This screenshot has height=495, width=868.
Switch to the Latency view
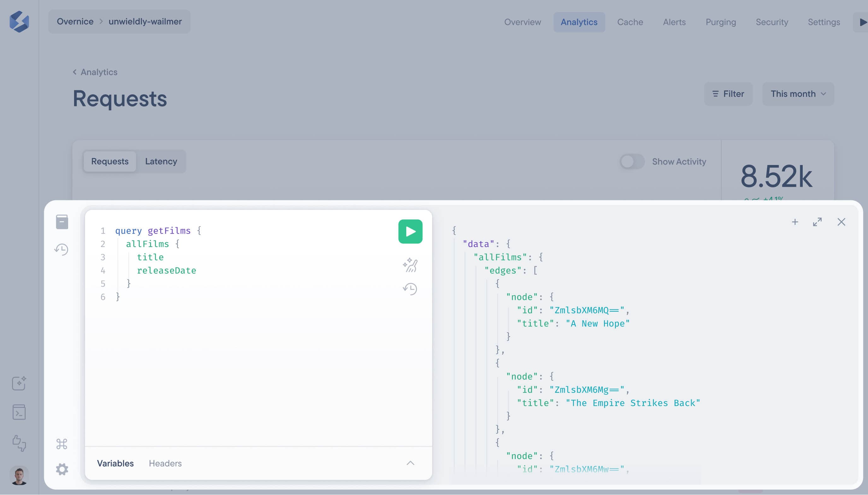(161, 161)
